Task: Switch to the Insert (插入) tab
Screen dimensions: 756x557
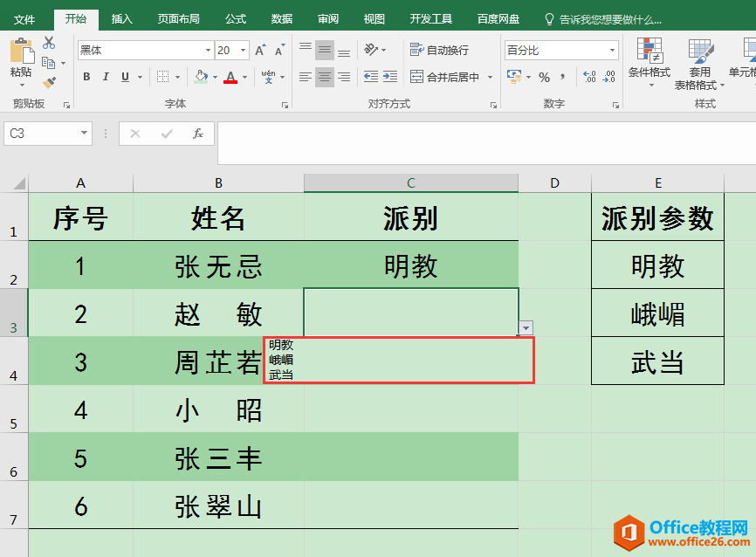Action: 121,19
